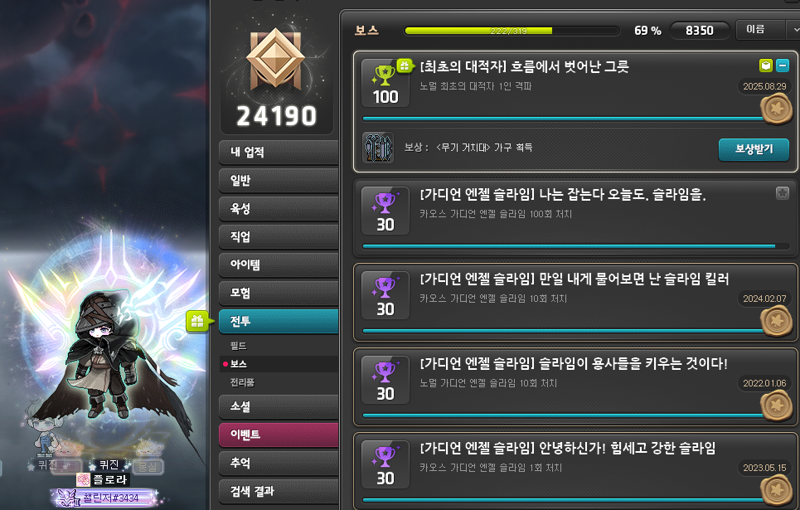Viewport: 800px width, 510px height.
Task: Click the green gift icon beside the 전투 tab
Action: [x=197, y=321]
